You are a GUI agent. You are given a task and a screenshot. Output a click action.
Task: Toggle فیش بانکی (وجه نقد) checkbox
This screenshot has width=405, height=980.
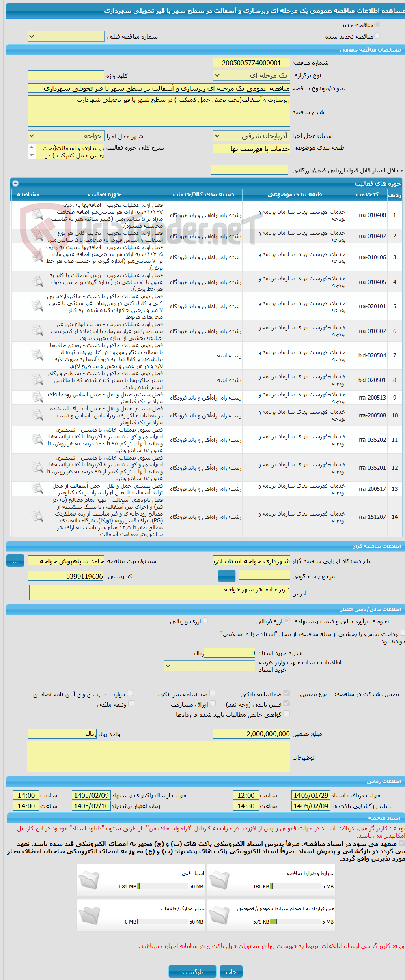[x=287, y=704]
